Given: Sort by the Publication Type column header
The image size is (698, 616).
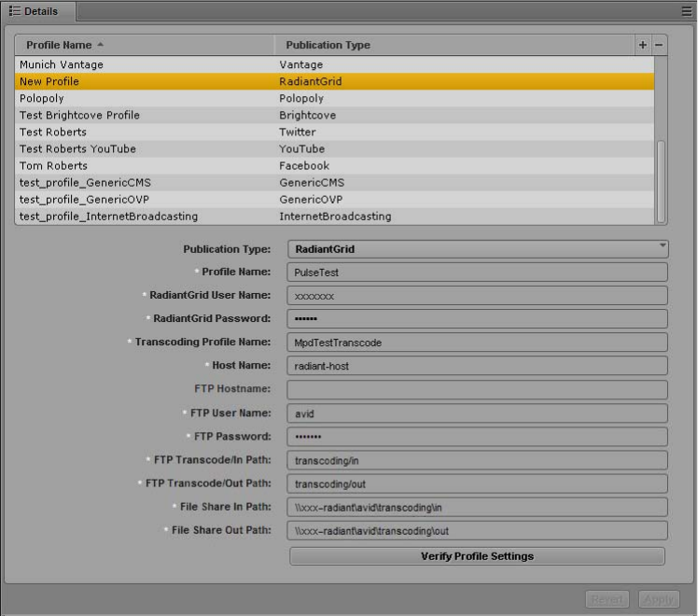Looking at the screenshot, I should click(454, 45).
